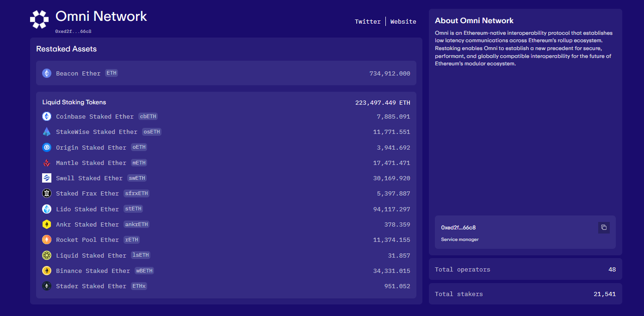Click the Lido Staked Ether icon
The width and height of the screenshot is (644, 316).
coord(47,209)
